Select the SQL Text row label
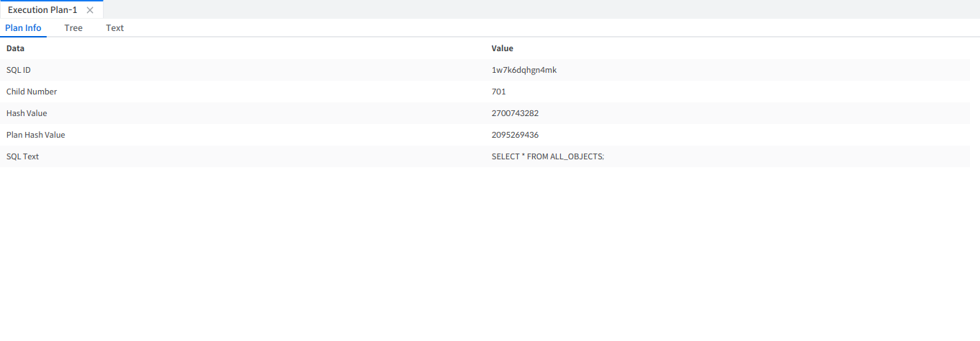This screenshot has height=341, width=980. pyautogui.click(x=22, y=156)
